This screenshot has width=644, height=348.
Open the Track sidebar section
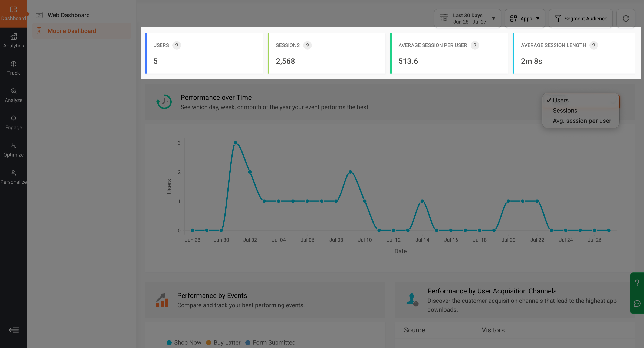click(13, 68)
